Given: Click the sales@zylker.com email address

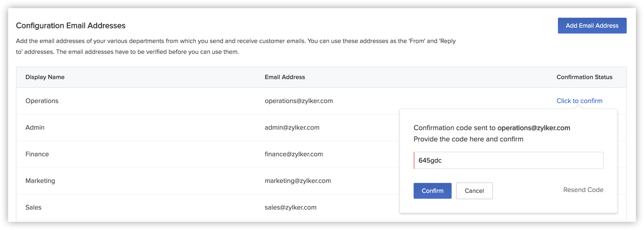Looking at the screenshot, I should pos(290,207).
